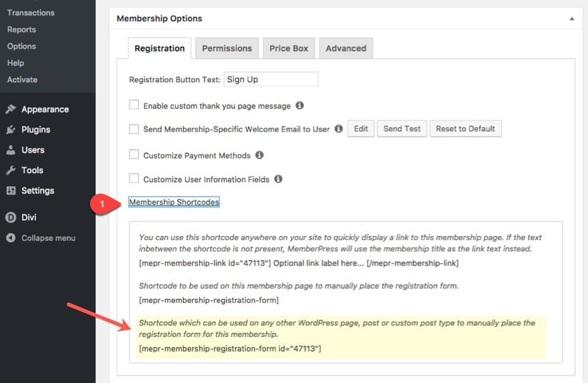Open the Price Box tab
The height and width of the screenshot is (383, 588).
pyautogui.click(x=289, y=48)
